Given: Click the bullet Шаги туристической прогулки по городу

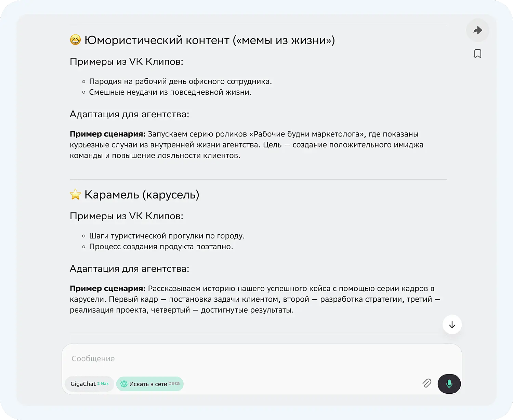Looking at the screenshot, I should click(167, 236).
